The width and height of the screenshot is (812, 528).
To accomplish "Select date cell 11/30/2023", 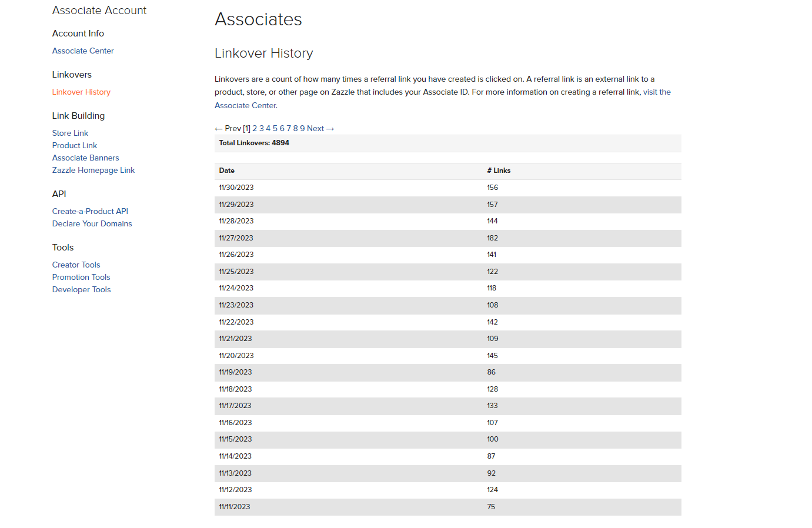I will (236, 188).
